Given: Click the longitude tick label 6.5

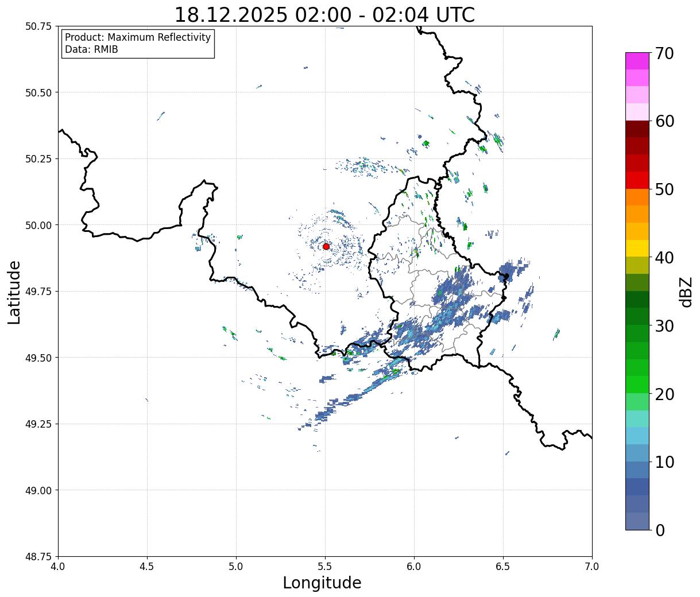Looking at the screenshot, I should (x=503, y=566).
